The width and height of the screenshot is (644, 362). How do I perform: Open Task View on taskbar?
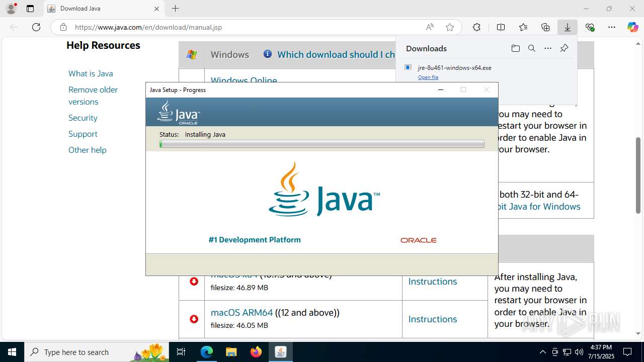pyautogui.click(x=182, y=352)
